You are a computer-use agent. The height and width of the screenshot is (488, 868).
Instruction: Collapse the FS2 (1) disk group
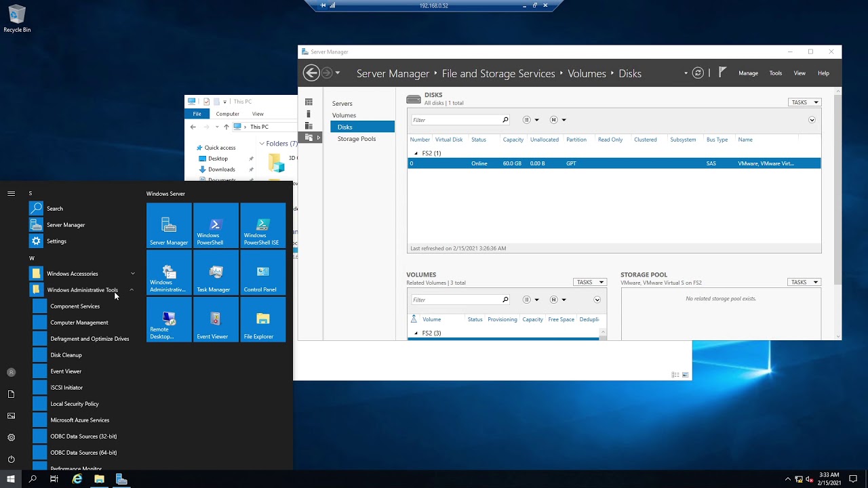(416, 153)
